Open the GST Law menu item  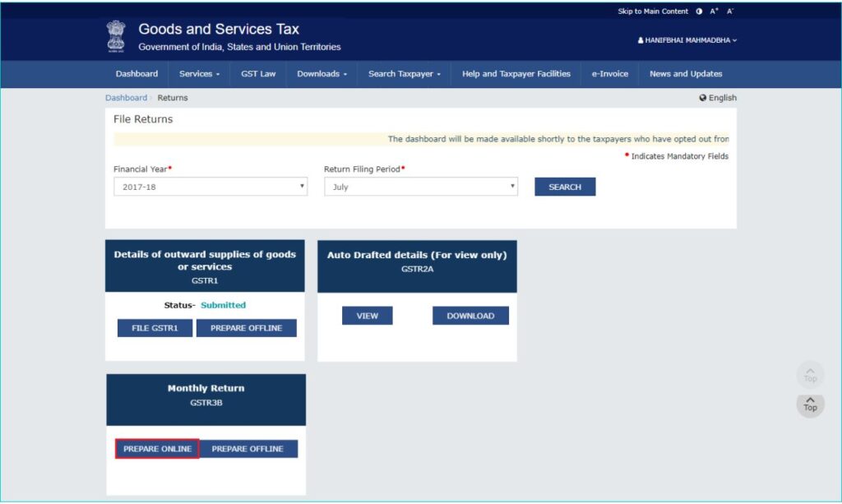258,74
